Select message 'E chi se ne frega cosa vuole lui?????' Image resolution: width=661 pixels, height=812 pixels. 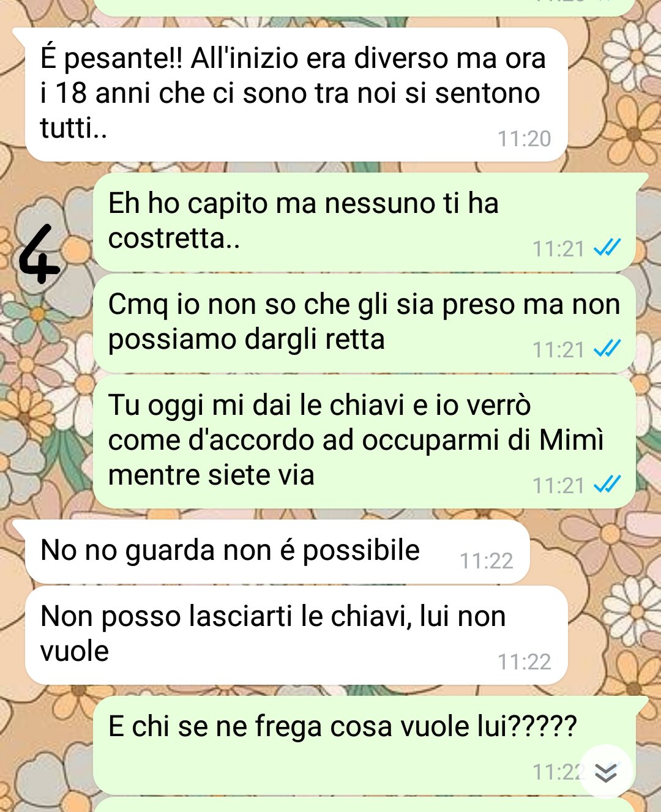point(364,745)
